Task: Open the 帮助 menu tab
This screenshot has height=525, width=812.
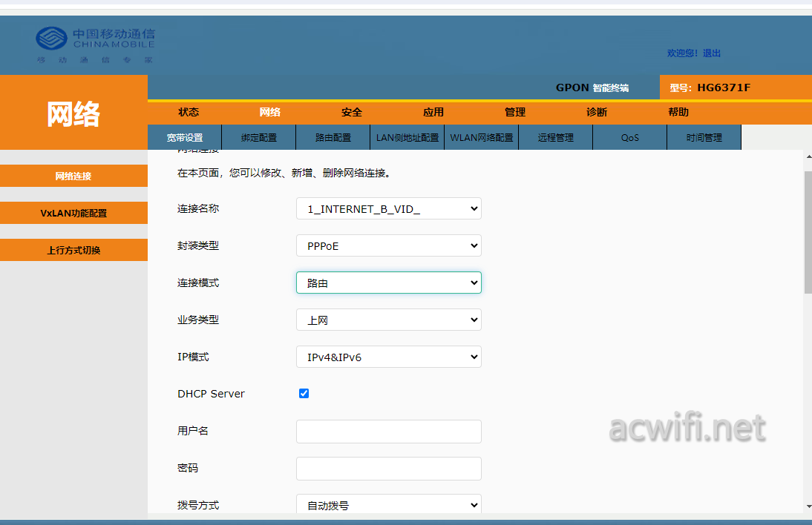Action: click(678, 112)
